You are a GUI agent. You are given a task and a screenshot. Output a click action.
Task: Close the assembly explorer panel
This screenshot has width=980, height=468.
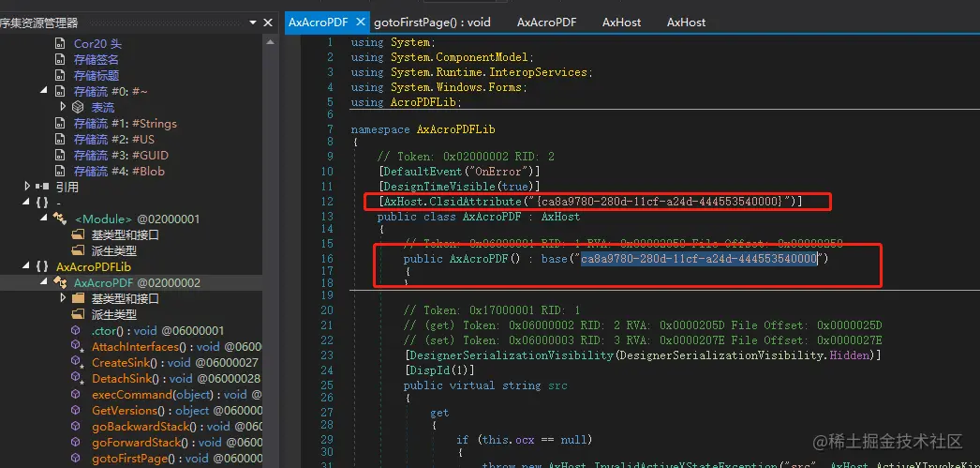point(268,23)
